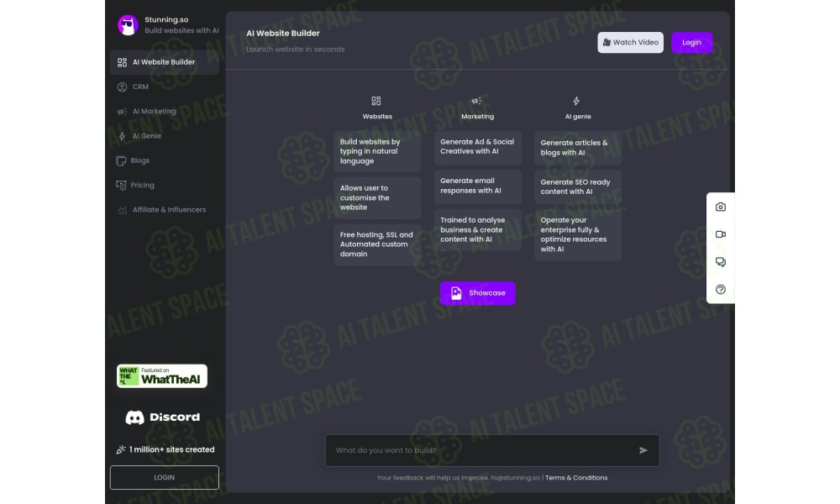The width and height of the screenshot is (840, 504).
Task: Open the purple Showcase button
Action: click(478, 293)
